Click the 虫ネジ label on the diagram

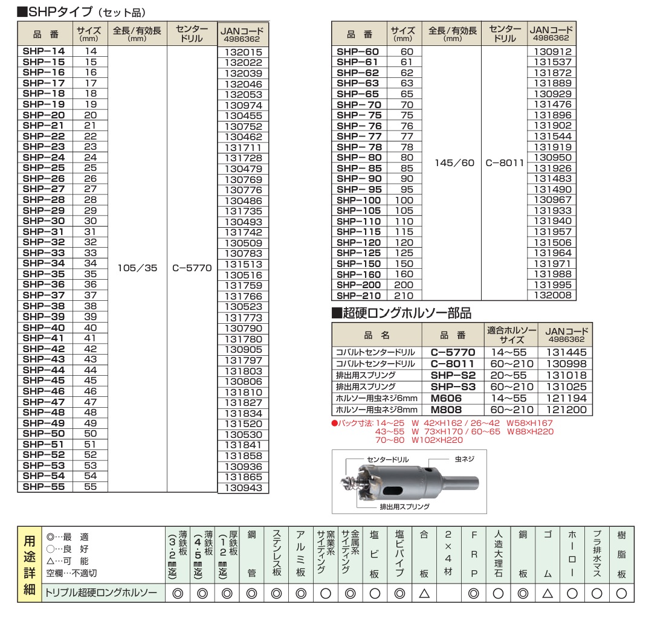464,459
